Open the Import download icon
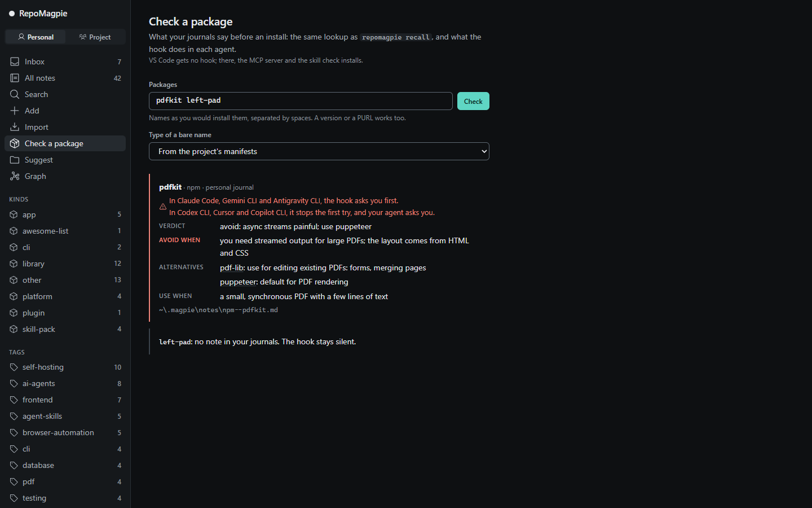 (15, 127)
